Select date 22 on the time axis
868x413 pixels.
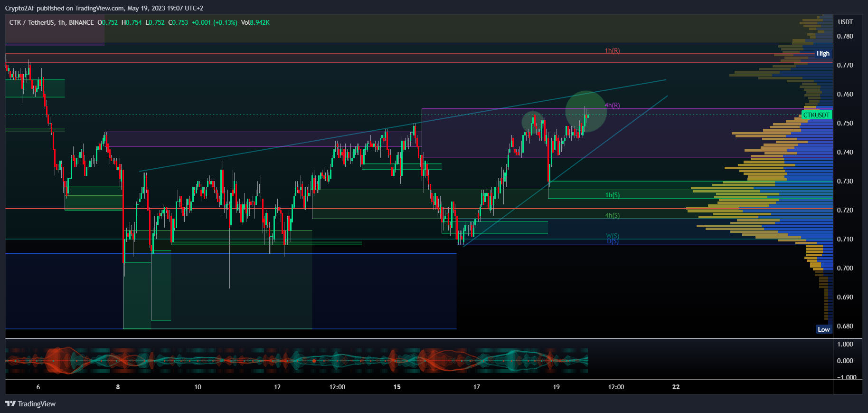676,387
